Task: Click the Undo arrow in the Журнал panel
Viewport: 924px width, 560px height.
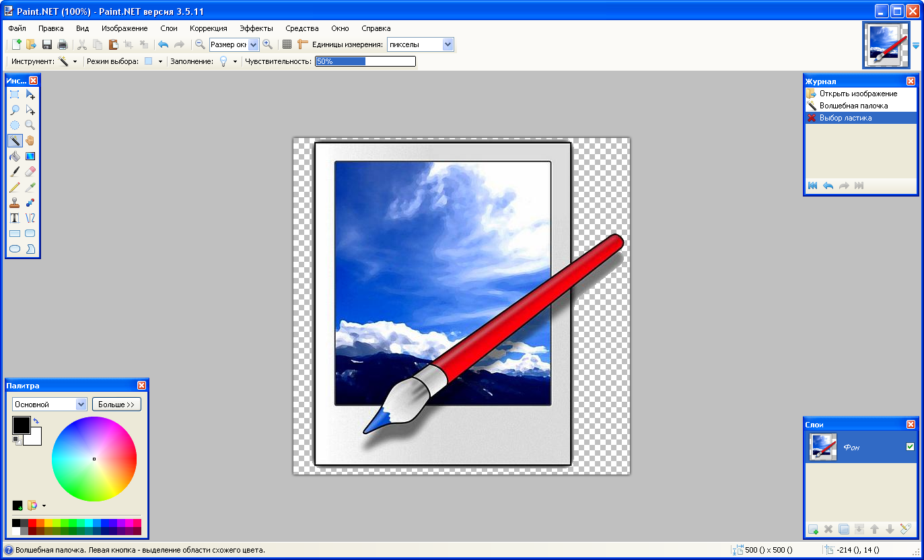Action: pyautogui.click(x=828, y=185)
